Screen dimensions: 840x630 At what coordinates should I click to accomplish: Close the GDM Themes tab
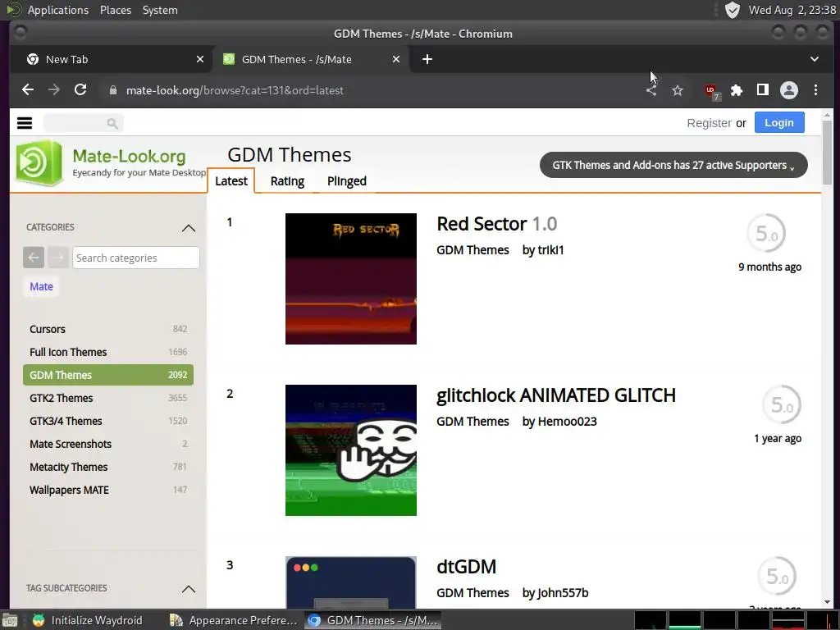pos(396,59)
